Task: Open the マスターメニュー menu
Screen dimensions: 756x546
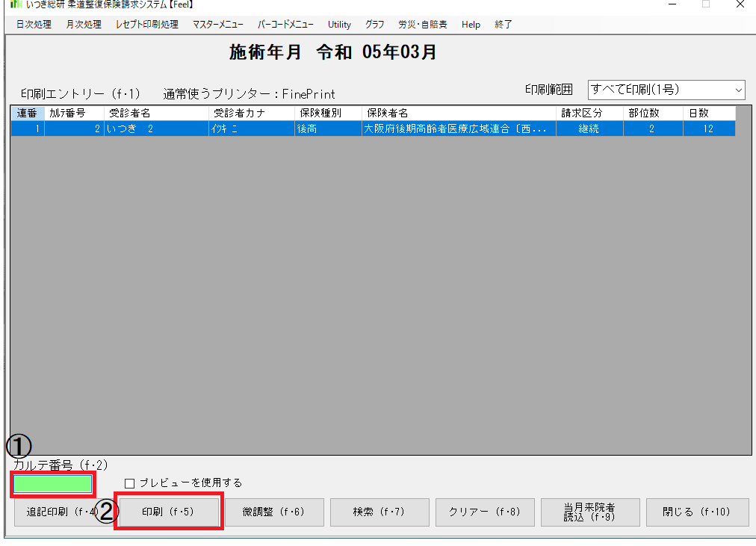Action: (217, 25)
